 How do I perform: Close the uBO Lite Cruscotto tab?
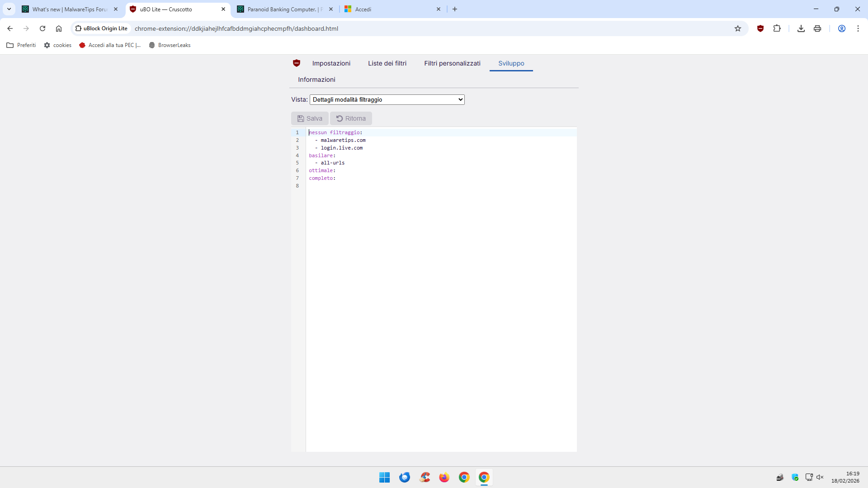223,9
